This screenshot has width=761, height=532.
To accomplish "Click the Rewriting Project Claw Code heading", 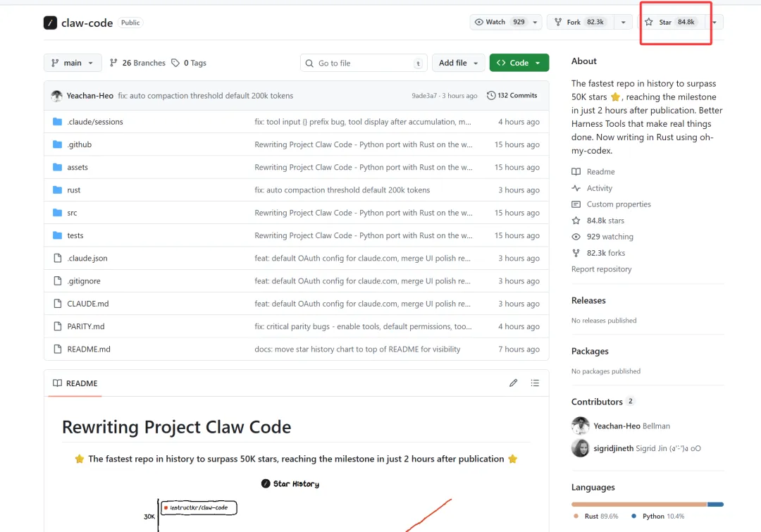I will coord(177,427).
